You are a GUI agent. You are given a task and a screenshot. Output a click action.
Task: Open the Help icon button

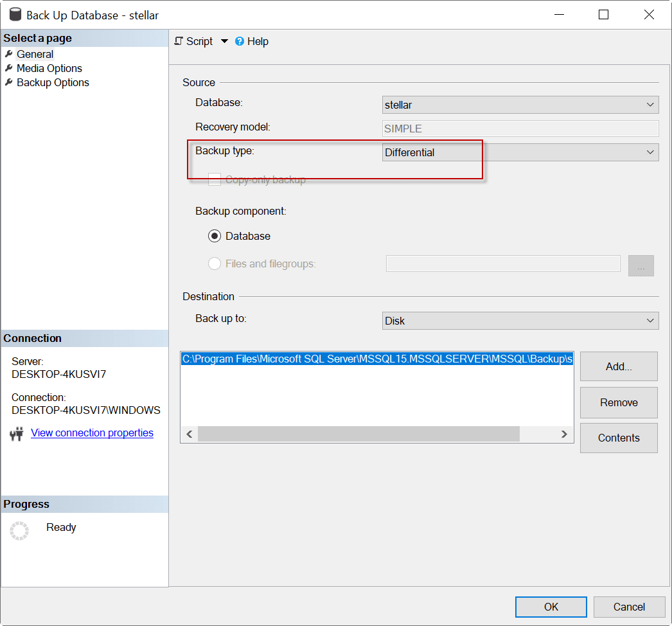coord(240,41)
